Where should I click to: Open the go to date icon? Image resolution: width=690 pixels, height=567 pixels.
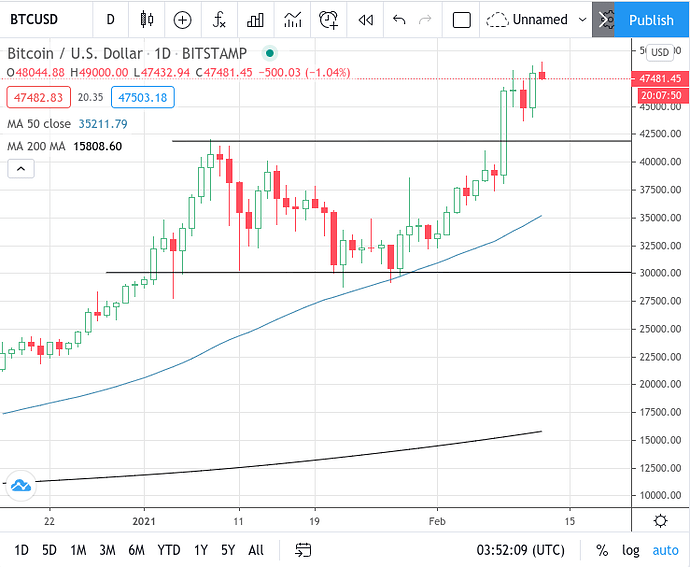pyautogui.click(x=303, y=550)
